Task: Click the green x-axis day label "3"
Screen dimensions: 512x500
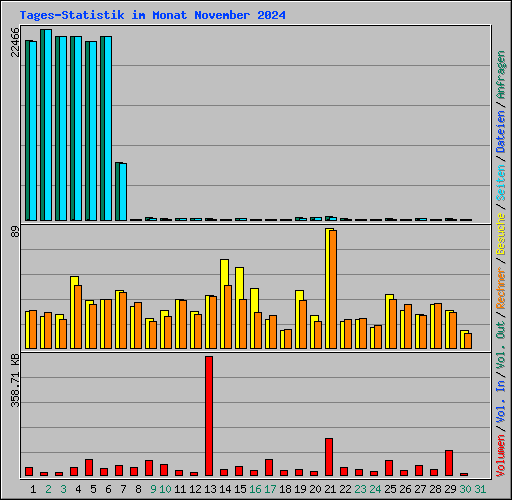Action: [63, 489]
